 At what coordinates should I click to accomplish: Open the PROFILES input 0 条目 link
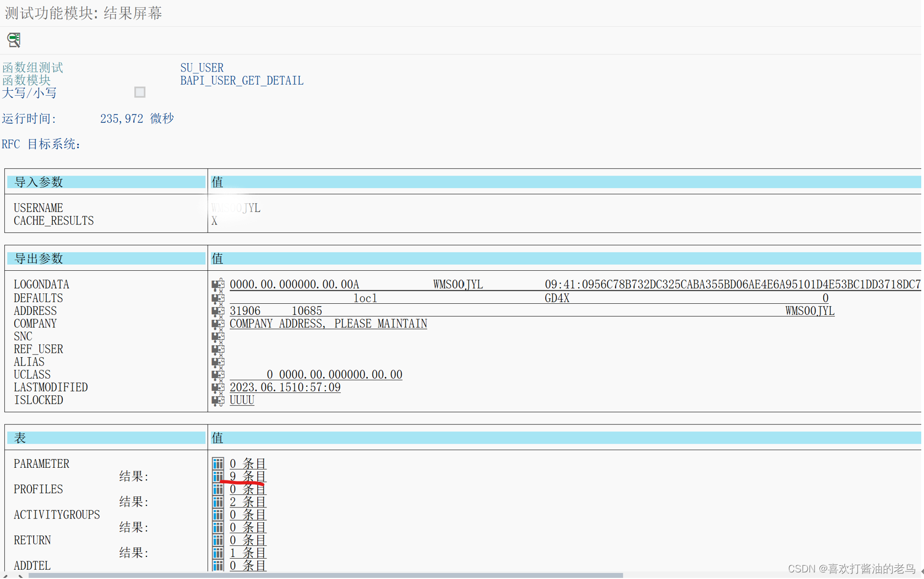[248, 489]
